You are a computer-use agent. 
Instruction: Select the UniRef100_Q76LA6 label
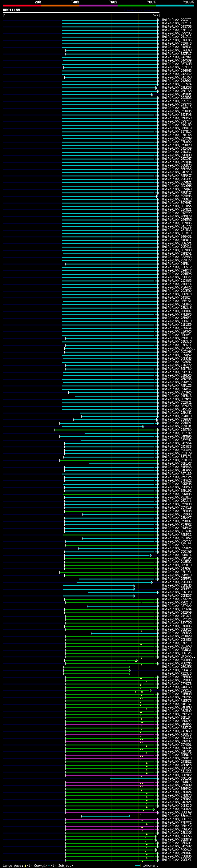[177, 40]
